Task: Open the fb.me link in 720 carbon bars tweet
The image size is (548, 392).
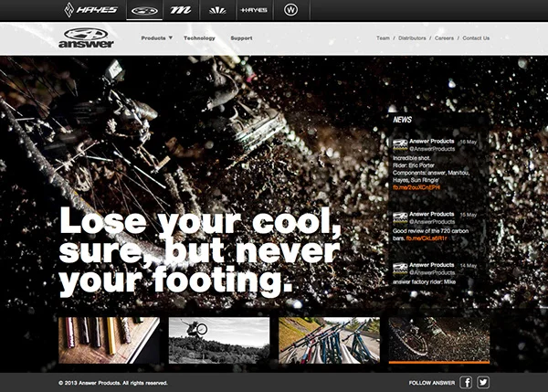Action: click(x=427, y=238)
